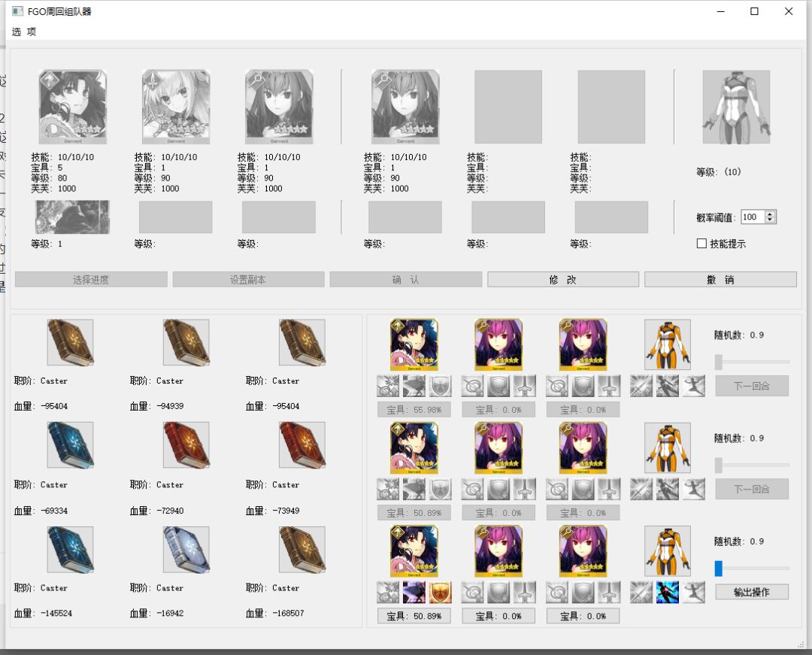Select the third party slot servant portrait
Image resolution: width=812 pixels, height=655 pixels.
pos(279,107)
